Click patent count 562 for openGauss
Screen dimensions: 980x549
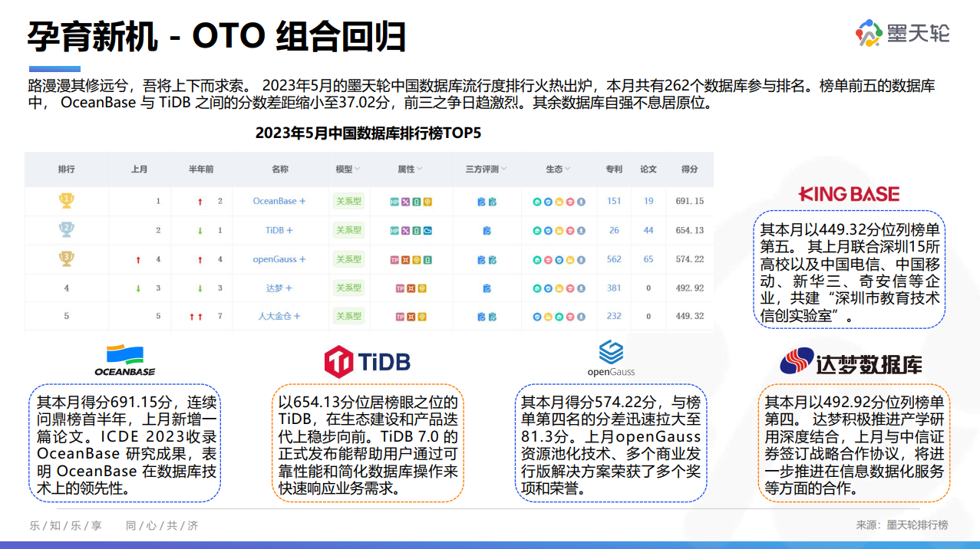coord(614,259)
